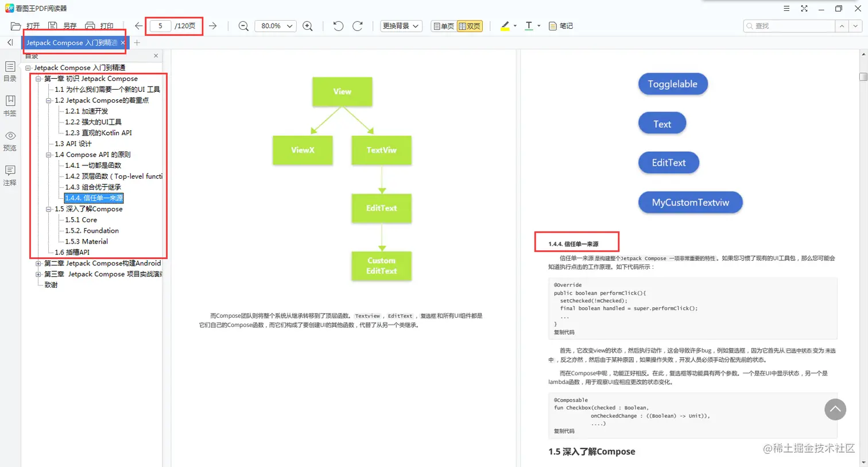Click the 1.5 深入了解Compose heading in page
Viewport: 868px width, 467px height.
592,451
